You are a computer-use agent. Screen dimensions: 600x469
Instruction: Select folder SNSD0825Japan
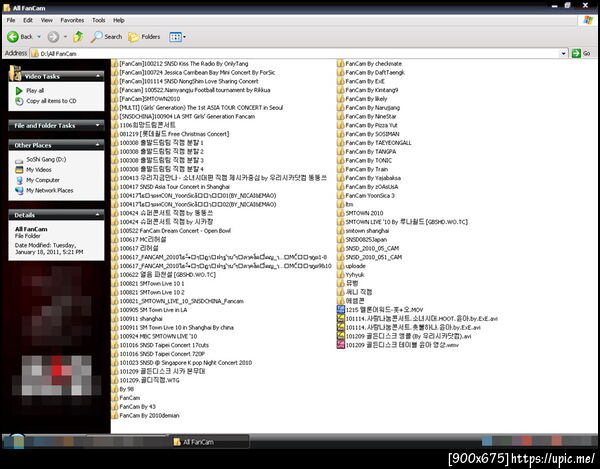click(362, 240)
